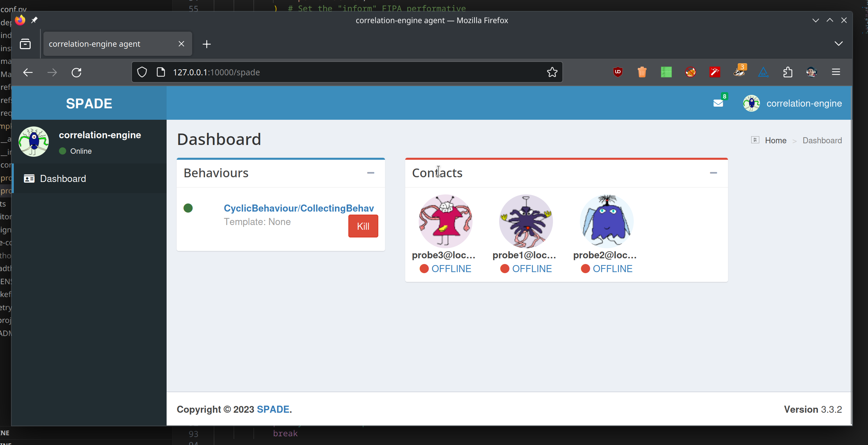Reload the current page
The height and width of the screenshot is (445, 868).
[x=76, y=72]
